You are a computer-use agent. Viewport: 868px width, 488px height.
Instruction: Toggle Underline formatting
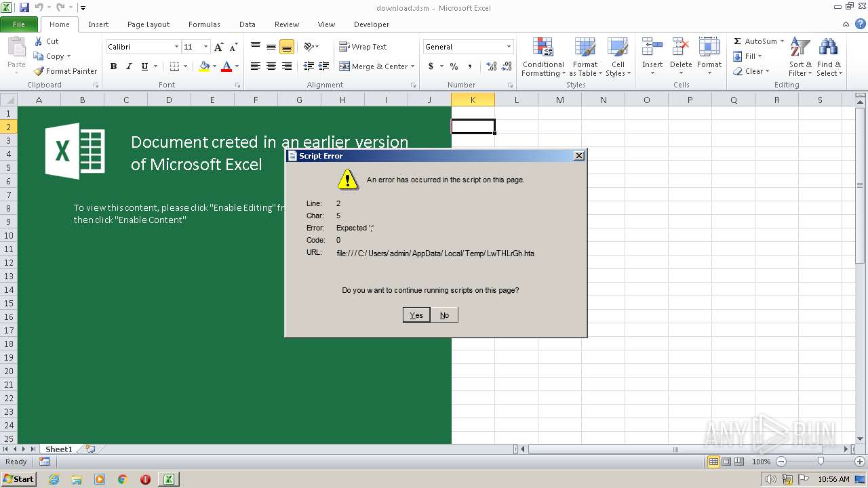point(144,66)
